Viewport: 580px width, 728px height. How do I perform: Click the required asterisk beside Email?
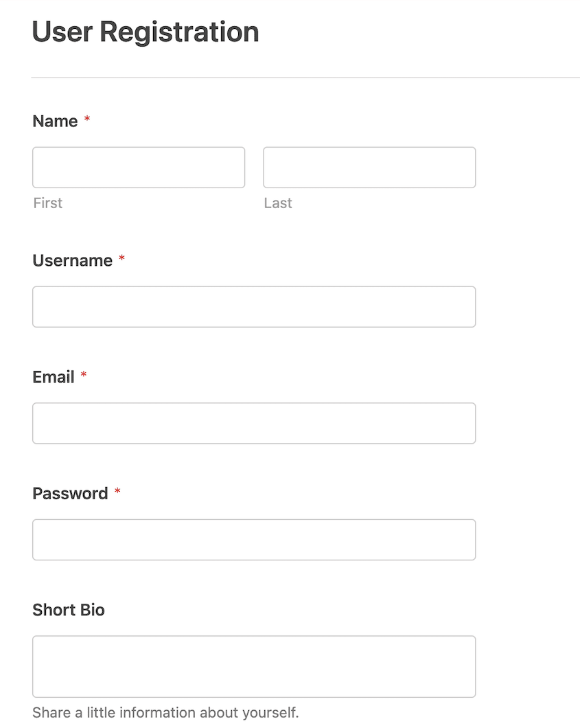(82, 374)
